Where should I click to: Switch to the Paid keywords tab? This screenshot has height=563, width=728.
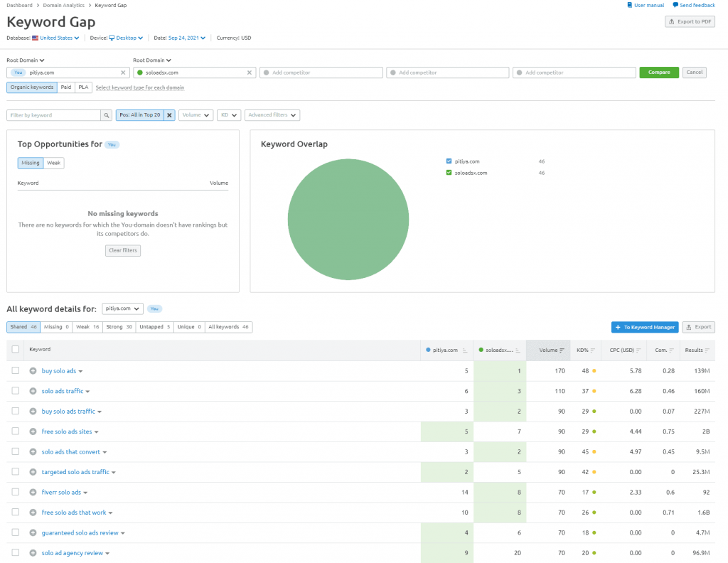(x=66, y=87)
